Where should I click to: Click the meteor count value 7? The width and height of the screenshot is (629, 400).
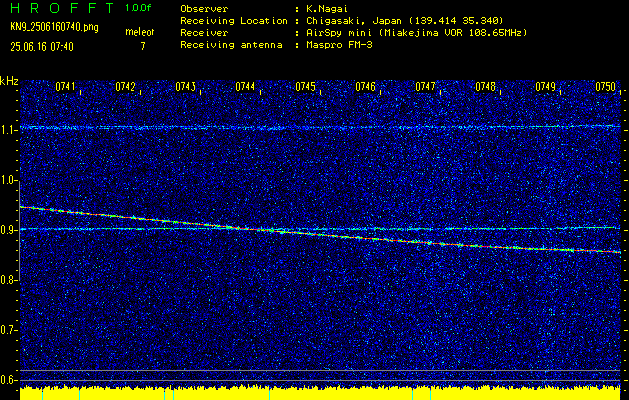[x=143, y=46]
